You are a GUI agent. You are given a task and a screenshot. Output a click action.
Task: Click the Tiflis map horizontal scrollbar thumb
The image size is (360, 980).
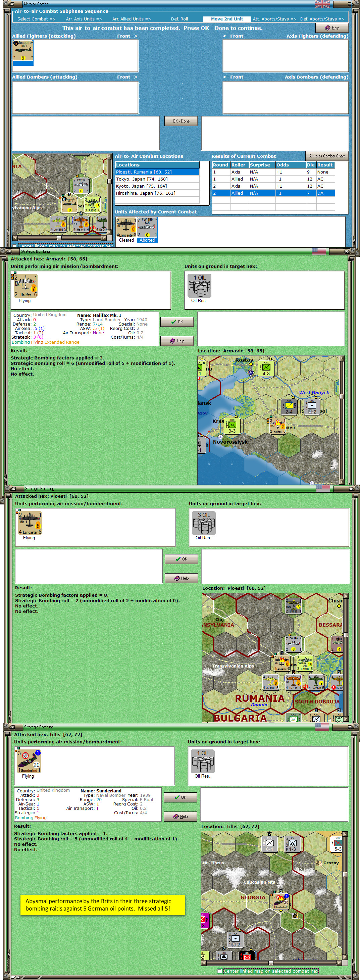coord(271,963)
